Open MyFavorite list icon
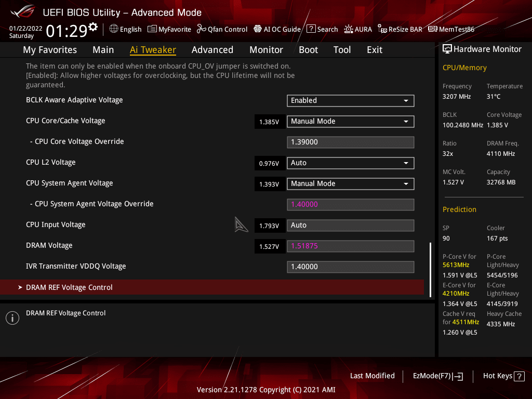This screenshot has height=399, width=532. pyautogui.click(x=152, y=29)
